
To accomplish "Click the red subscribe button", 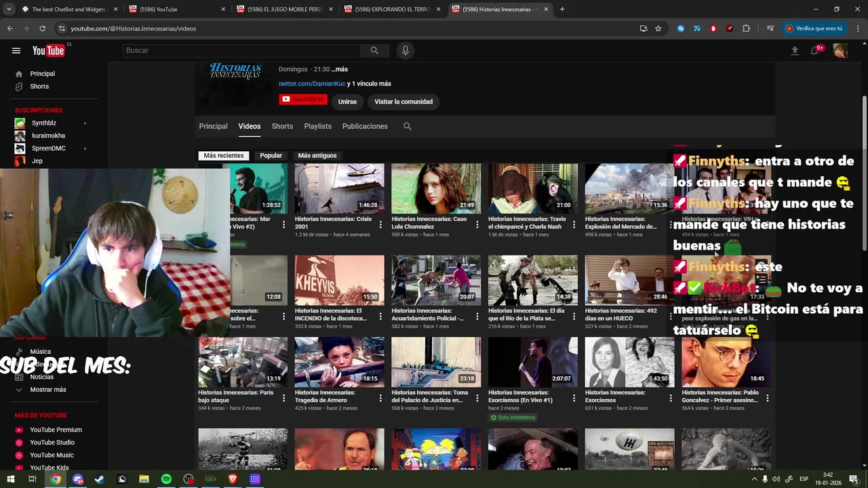I will coord(303,100).
